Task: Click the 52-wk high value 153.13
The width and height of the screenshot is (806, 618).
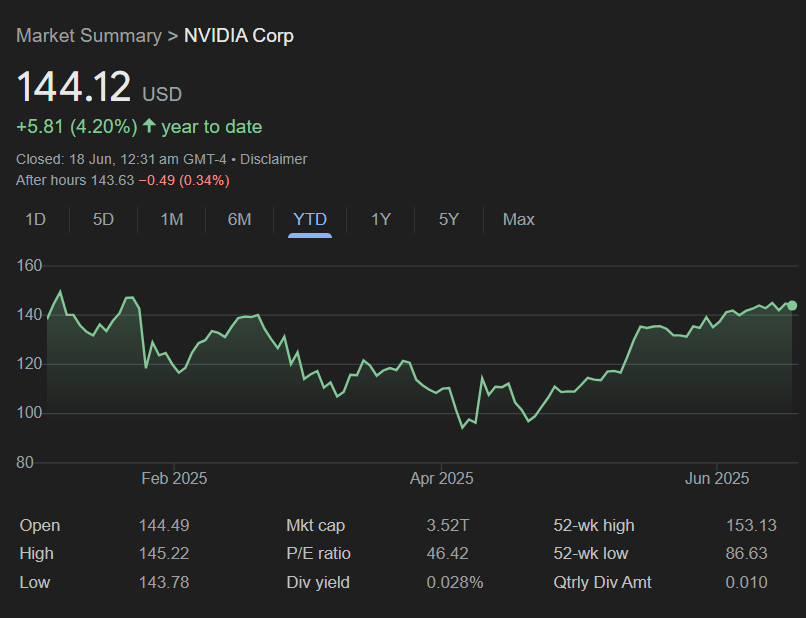Action: (x=751, y=525)
